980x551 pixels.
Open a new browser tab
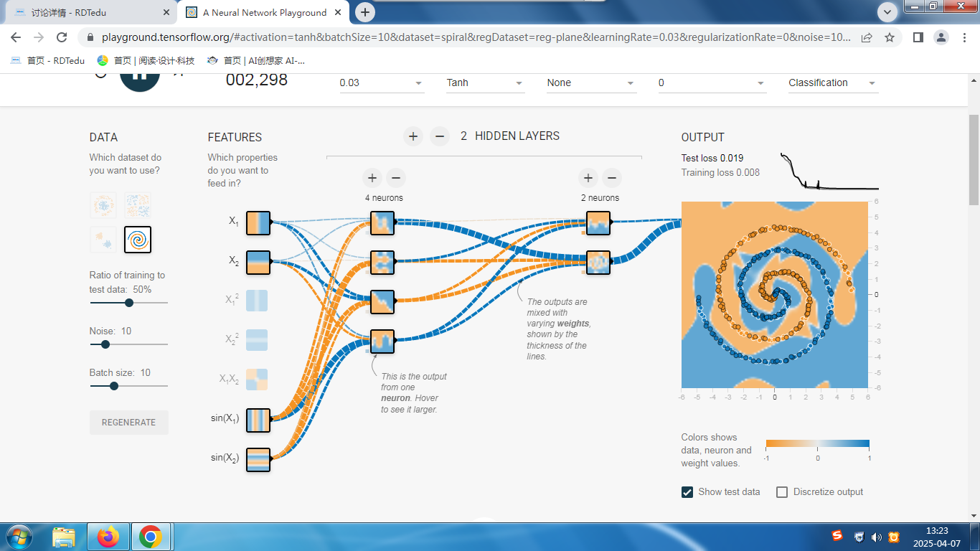pos(365,12)
